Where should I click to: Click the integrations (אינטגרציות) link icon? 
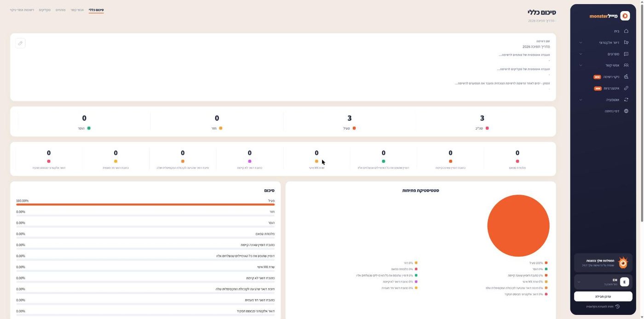point(626,88)
